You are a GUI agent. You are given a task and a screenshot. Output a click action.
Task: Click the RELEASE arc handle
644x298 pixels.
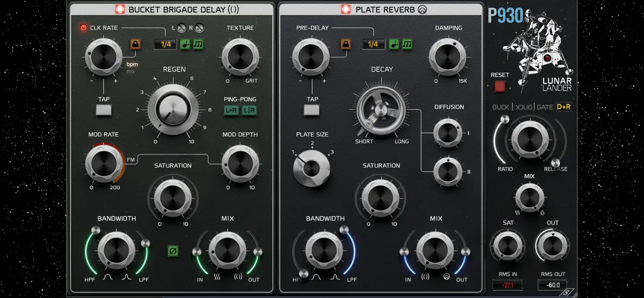(555, 163)
